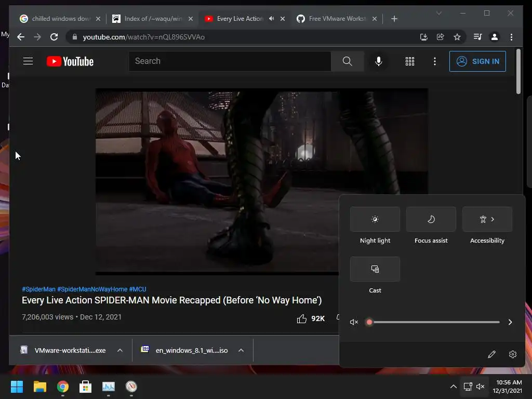This screenshot has width=532, height=399.
Task: Install YouTube app from address bar
Action: click(423, 37)
